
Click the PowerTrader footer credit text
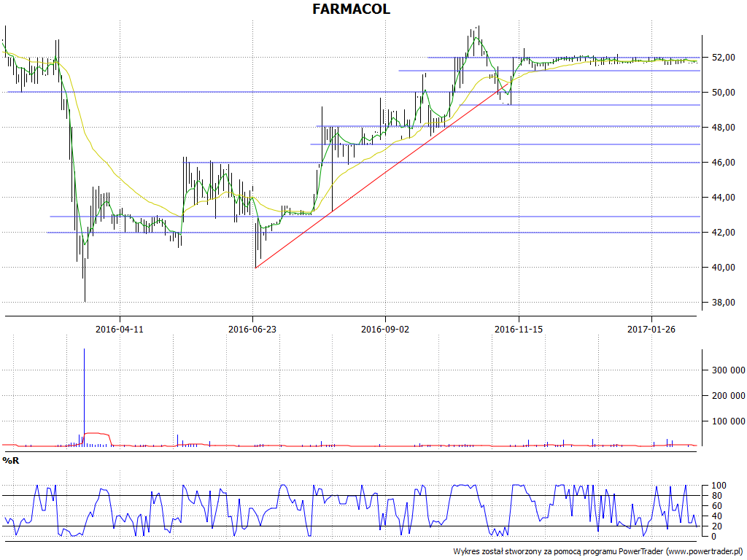[598, 551]
